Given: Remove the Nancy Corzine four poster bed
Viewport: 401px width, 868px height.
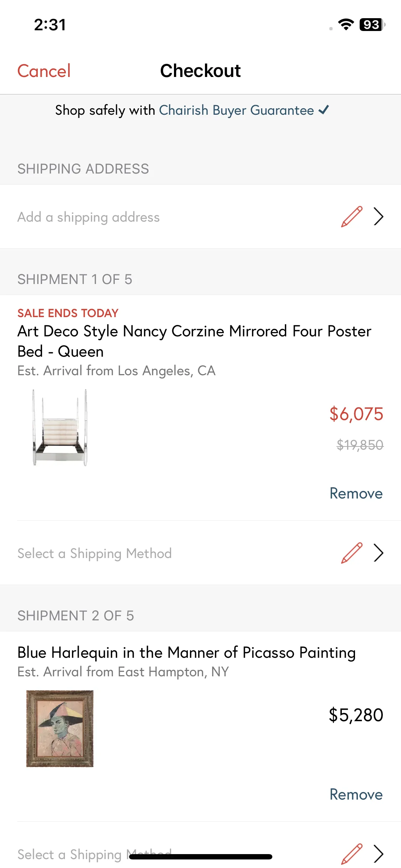Looking at the screenshot, I should 356,494.
